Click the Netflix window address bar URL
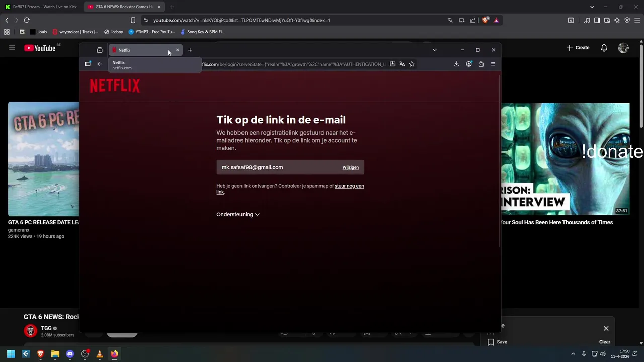Image resolution: width=644 pixels, height=362 pixels. tap(294, 64)
